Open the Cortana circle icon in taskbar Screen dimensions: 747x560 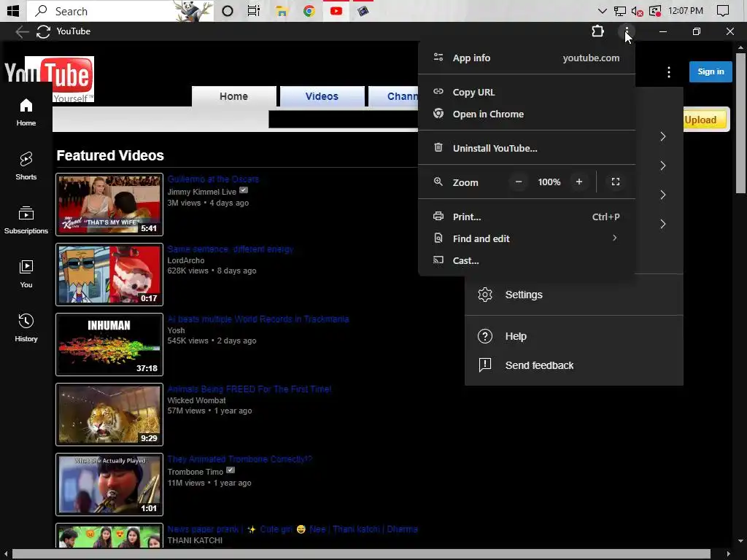228,11
